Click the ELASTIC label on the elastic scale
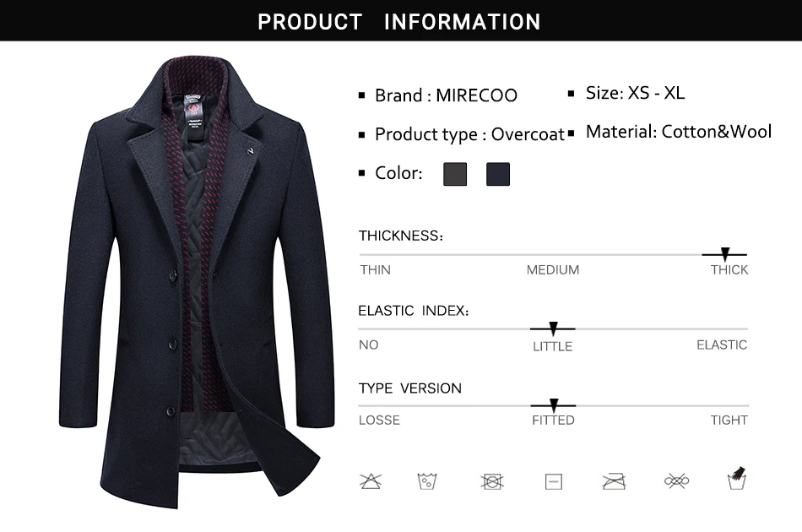Screen dimensions: 802x532 (722, 345)
